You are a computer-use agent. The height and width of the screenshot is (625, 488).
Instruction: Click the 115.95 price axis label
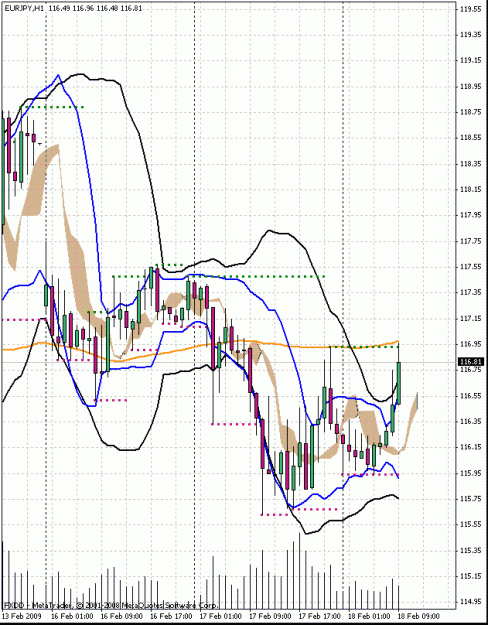(x=470, y=473)
